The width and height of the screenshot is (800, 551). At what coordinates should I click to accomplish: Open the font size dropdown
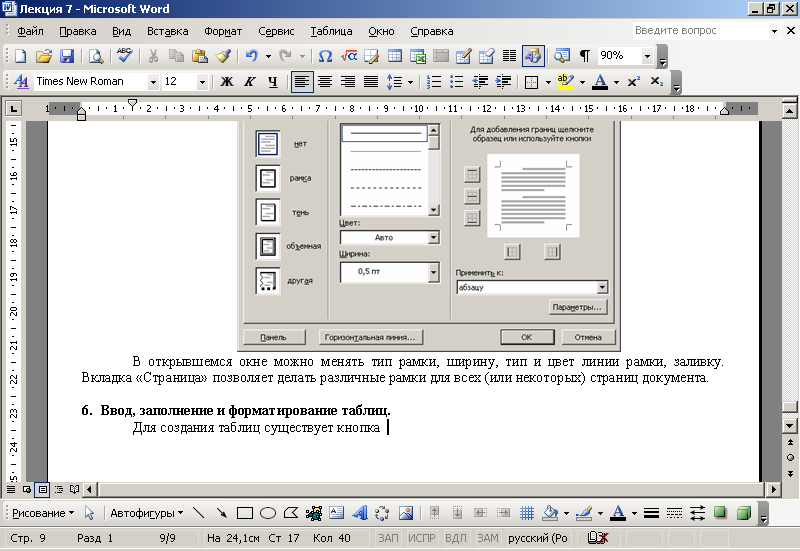tap(202, 82)
